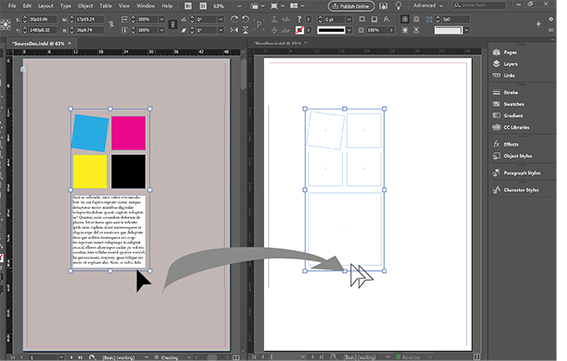
Task: Click the lightning Quick Apply icon
Action: pos(538,24)
